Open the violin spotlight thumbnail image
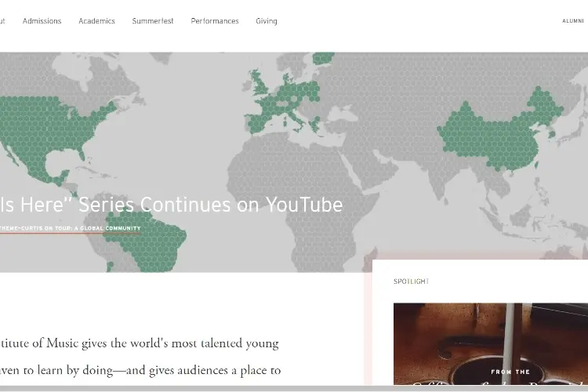Screen dimensions: 588x392 click(491, 343)
